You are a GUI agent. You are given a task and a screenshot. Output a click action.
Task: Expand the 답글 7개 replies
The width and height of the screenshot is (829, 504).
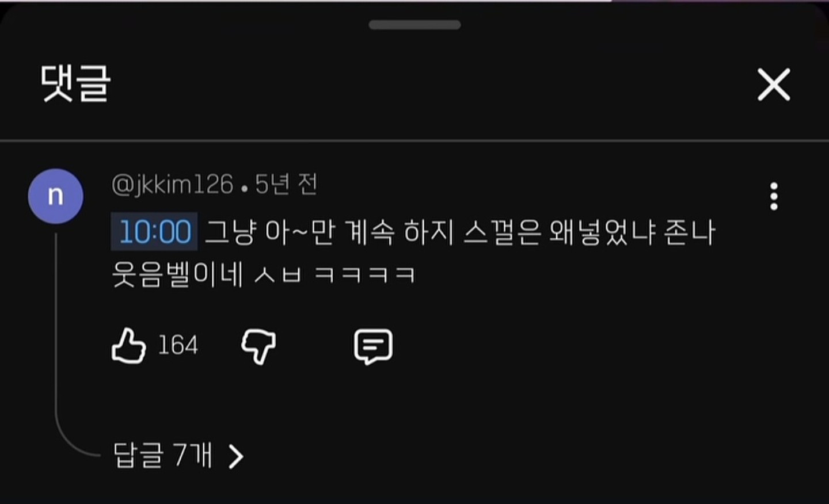coord(178,456)
